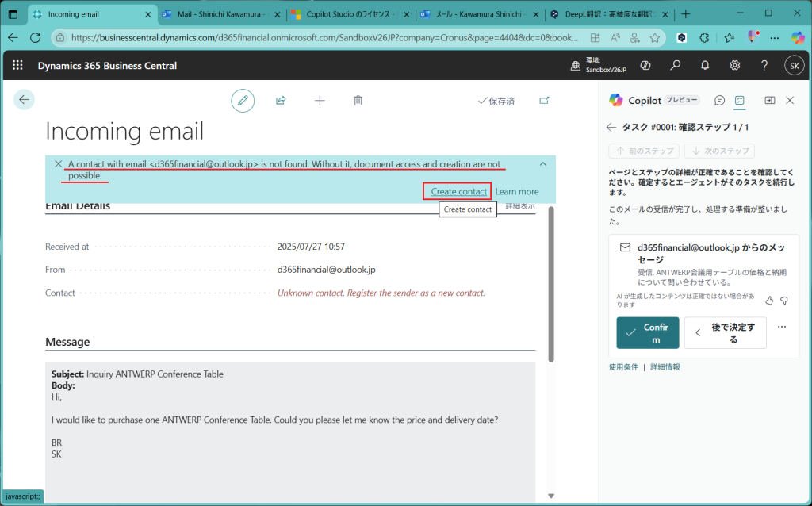
Task: Click the disabled 次のステップ button
Action: 719,151
